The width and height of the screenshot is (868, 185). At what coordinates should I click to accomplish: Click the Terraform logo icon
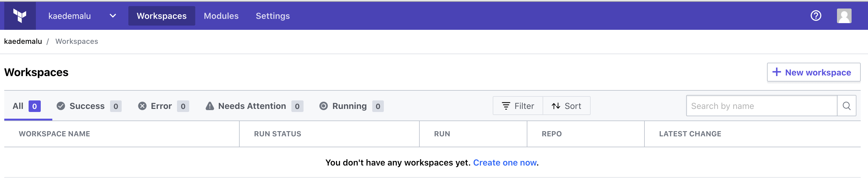click(20, 16)
